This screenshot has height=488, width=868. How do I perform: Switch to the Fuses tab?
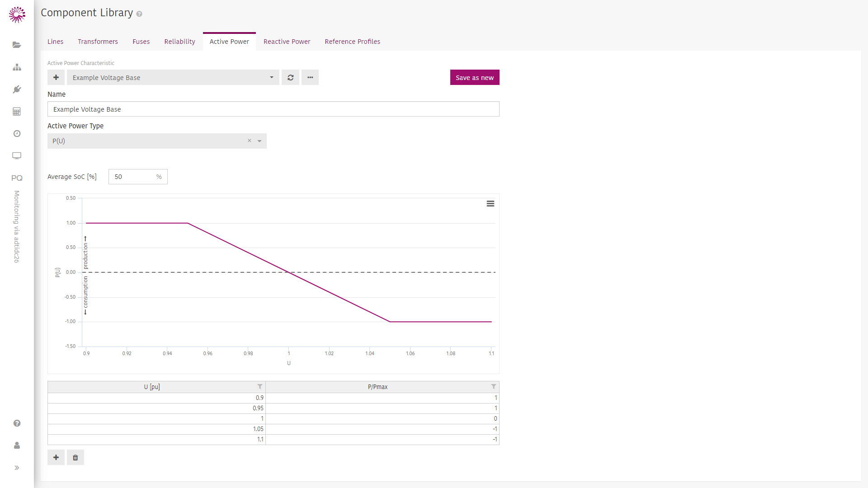pyautogui.click(x=141, y=42)
